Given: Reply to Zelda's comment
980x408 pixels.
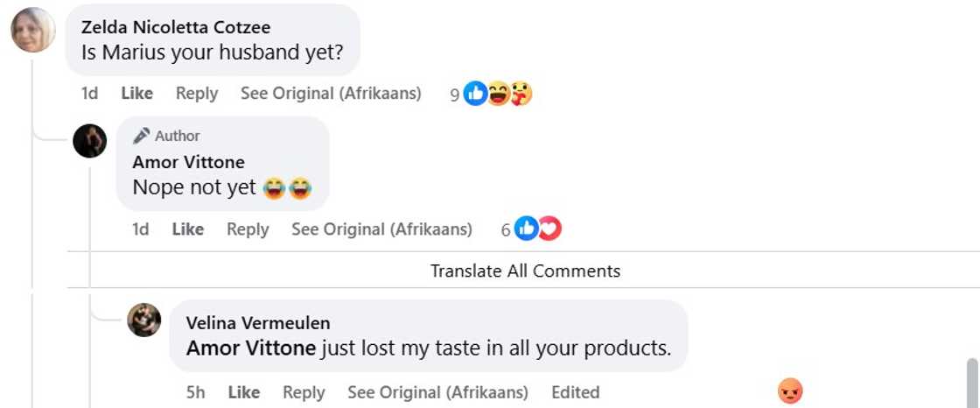Looking at the screenshot, I should (x=197, y=94).
